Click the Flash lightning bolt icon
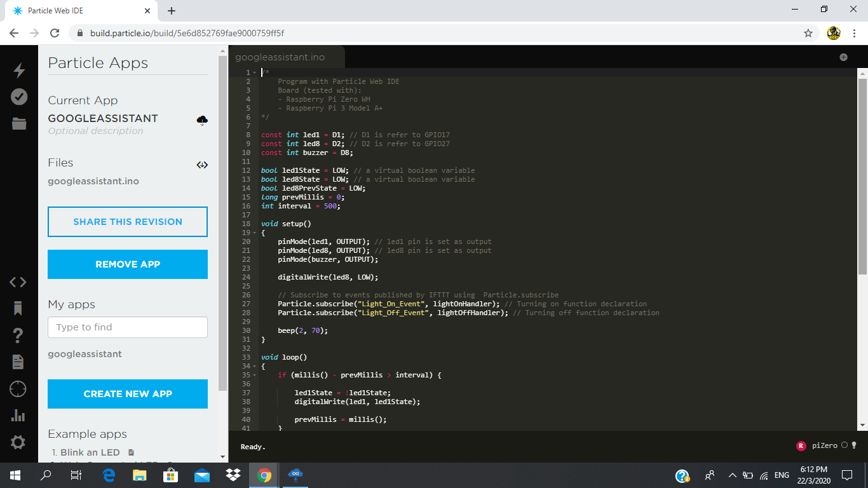The height and width of the screenshot is (488, 868). [19, 71]
